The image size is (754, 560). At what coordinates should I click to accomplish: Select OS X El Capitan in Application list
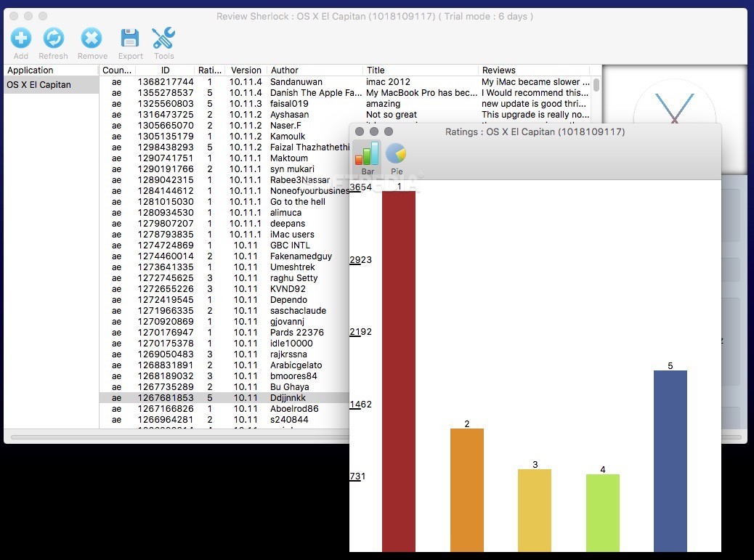[52, 84]
